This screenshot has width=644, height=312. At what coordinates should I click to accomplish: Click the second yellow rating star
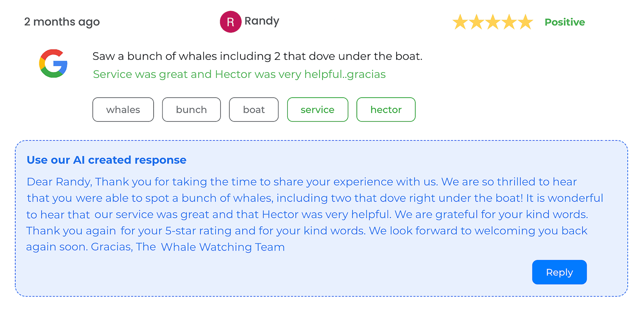coord(476,22)
